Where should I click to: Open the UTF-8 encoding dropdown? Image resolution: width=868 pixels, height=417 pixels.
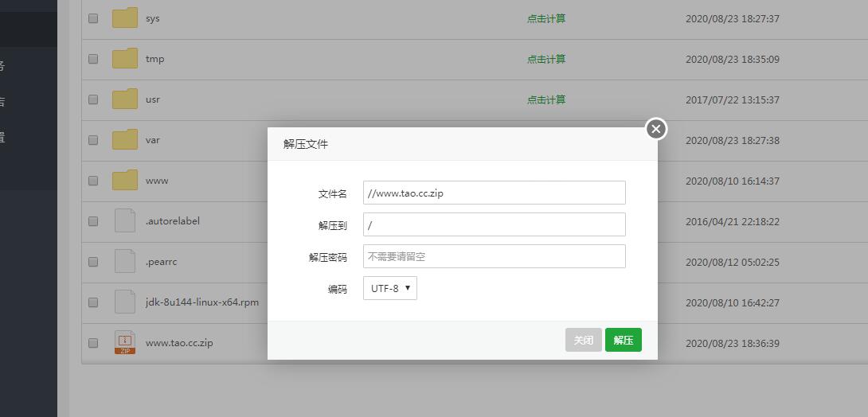click(x=390, y=288)
